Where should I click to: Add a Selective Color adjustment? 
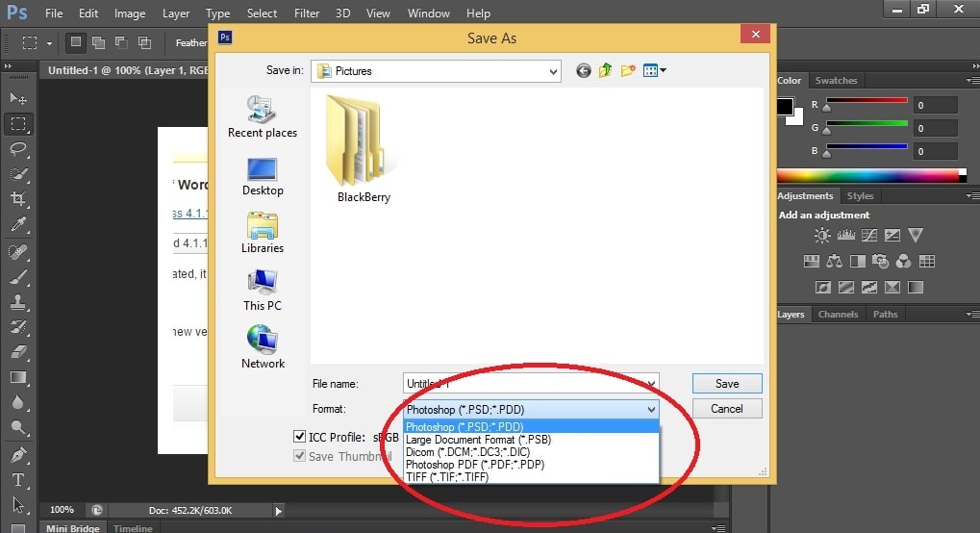tap(892, 287)
